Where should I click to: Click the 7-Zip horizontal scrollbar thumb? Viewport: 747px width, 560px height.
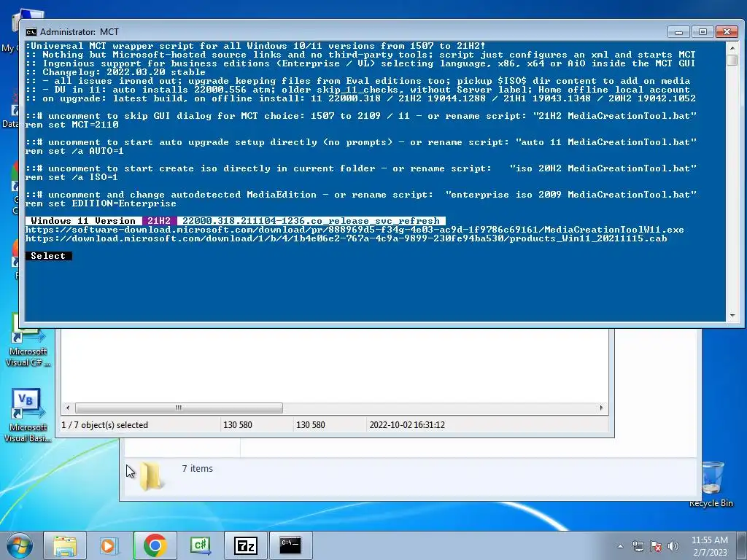point(179,408)
